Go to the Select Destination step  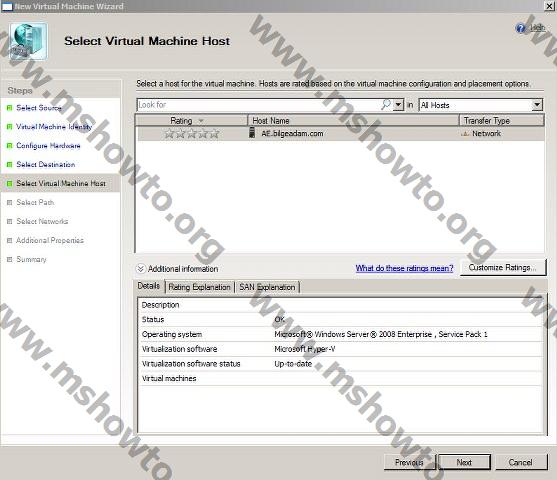tap(46, 165)
